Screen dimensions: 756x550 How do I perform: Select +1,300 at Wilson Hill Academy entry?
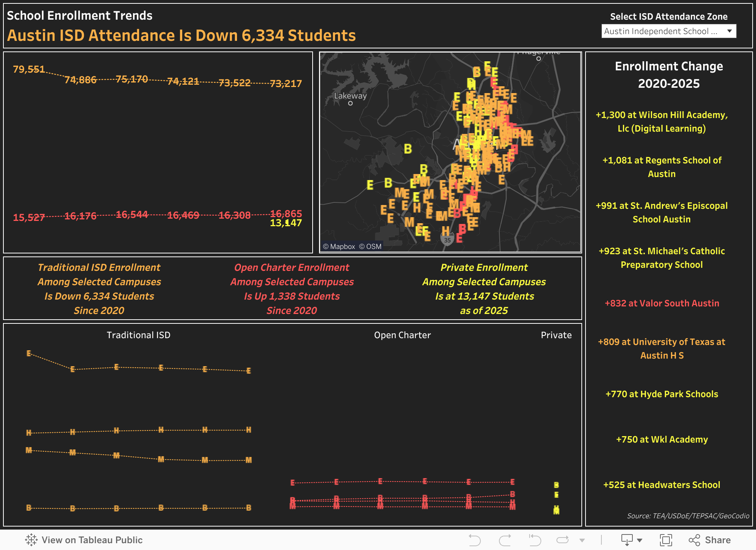[x=661, y=121]
